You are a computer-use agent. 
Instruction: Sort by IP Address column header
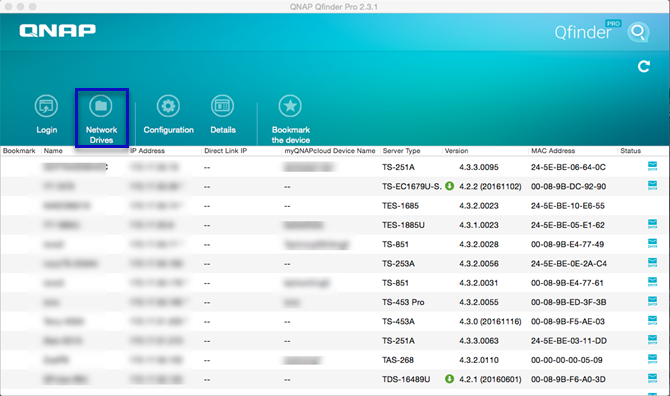147,151
